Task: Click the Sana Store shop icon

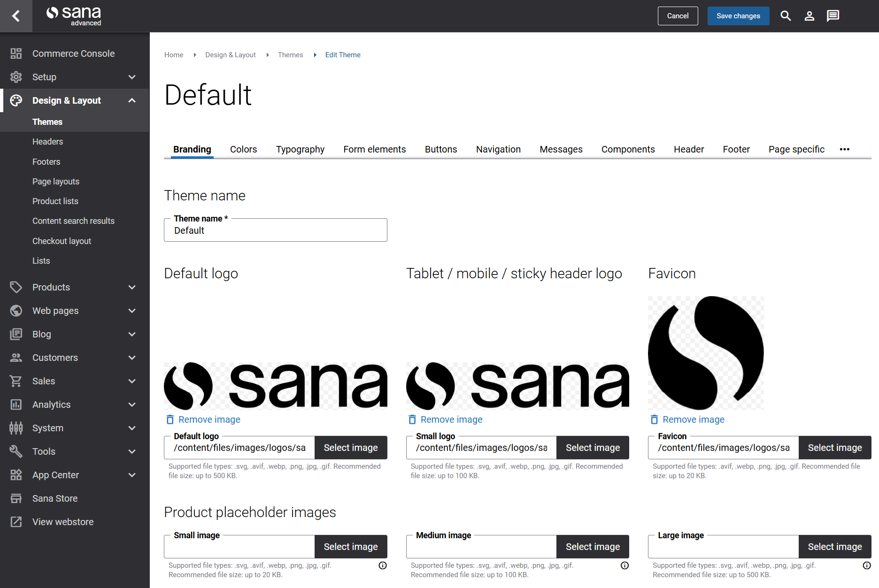Action: click(16, 498)
